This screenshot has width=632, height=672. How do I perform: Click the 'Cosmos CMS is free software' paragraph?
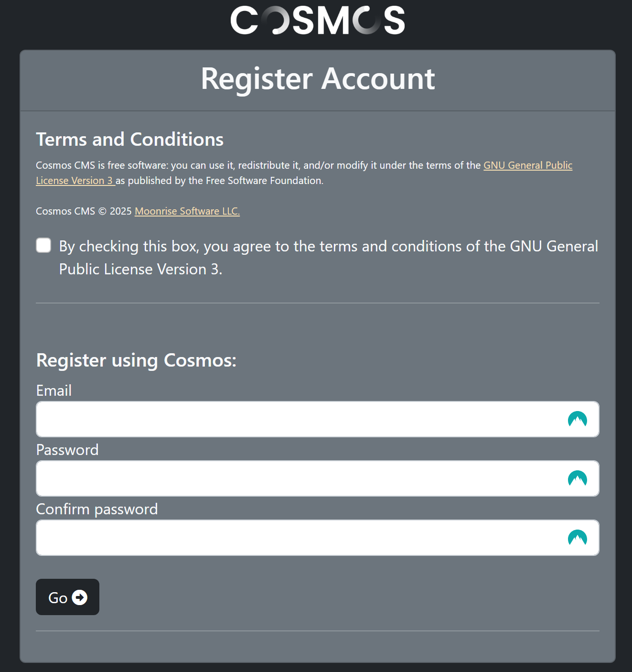304,173
